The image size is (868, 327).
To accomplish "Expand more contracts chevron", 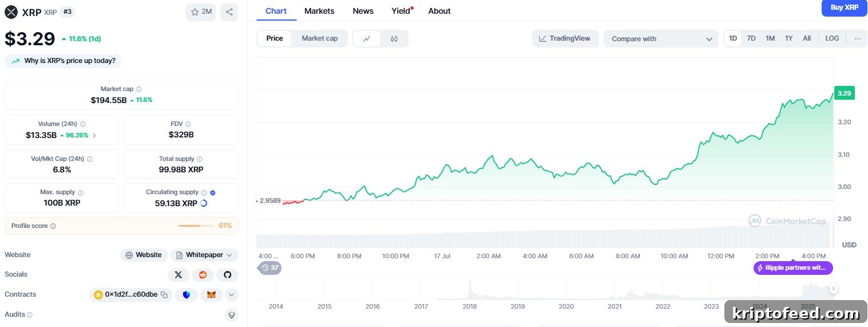I will click(231, 295).
